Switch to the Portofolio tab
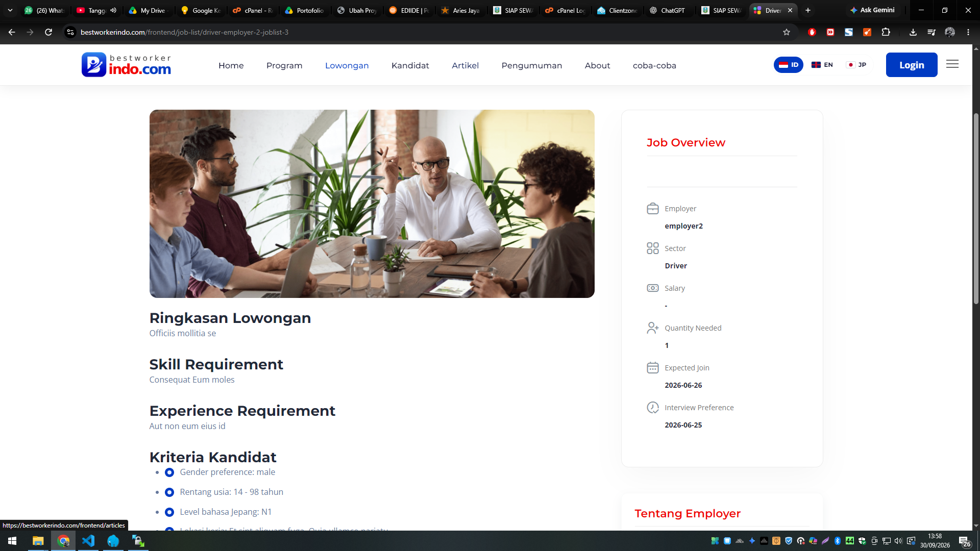 [x=305, y=10]
